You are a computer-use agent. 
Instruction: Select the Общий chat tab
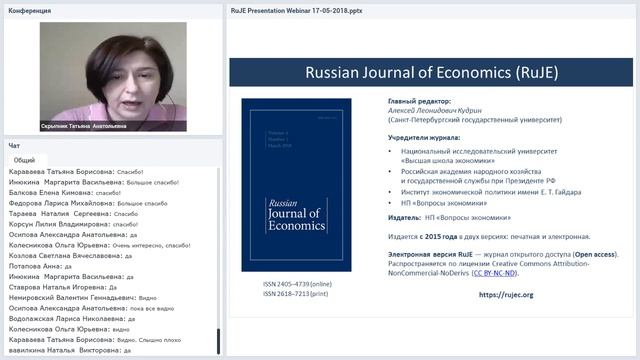[x=24, y=160]
